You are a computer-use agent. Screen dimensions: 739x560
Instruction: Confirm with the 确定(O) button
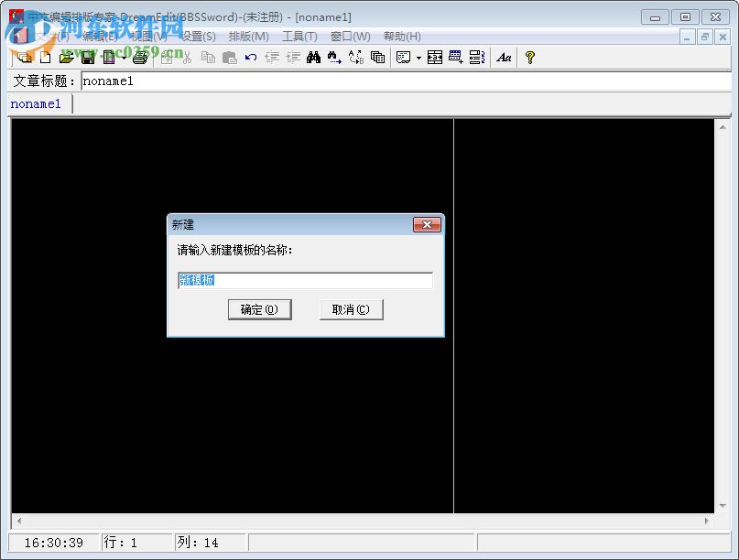click(259, 309)
